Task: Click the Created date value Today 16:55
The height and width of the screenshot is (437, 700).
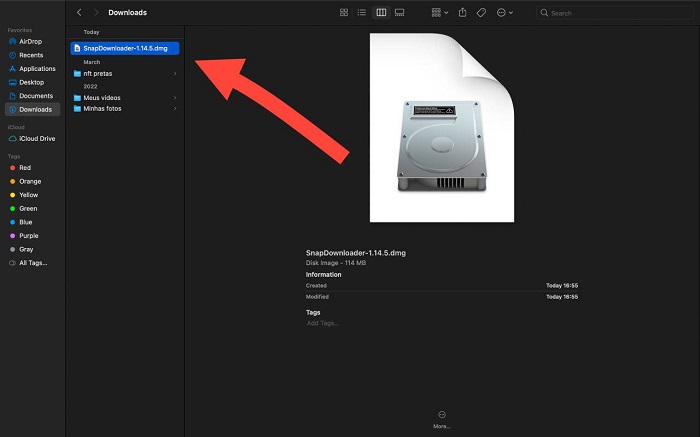Action: [x=562, y=286]
